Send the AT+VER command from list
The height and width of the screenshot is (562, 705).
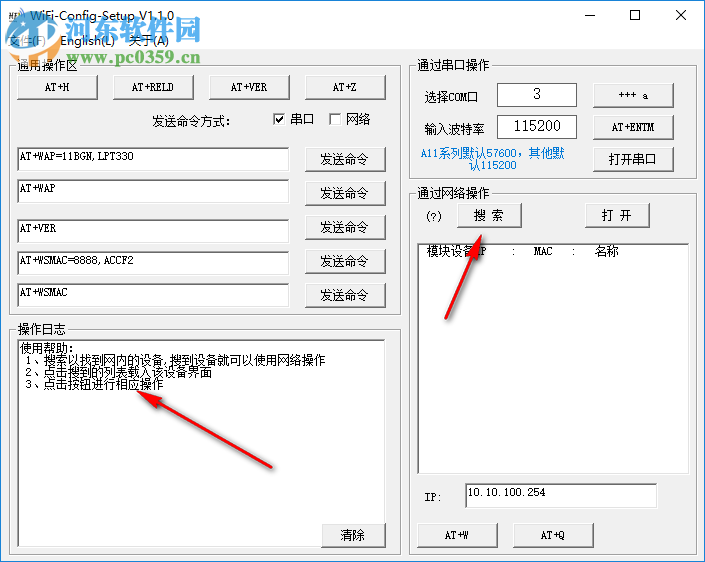(345, 227)
